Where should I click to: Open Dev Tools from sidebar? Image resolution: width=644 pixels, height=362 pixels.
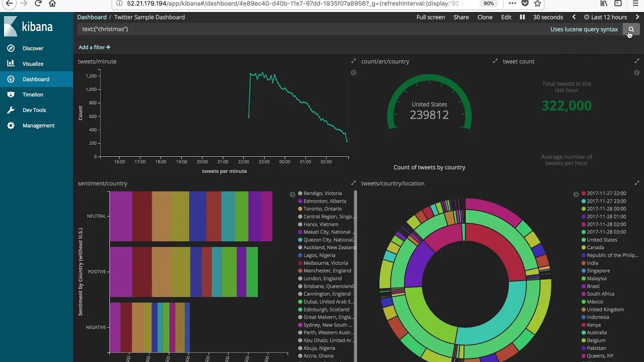pos(34,110)
